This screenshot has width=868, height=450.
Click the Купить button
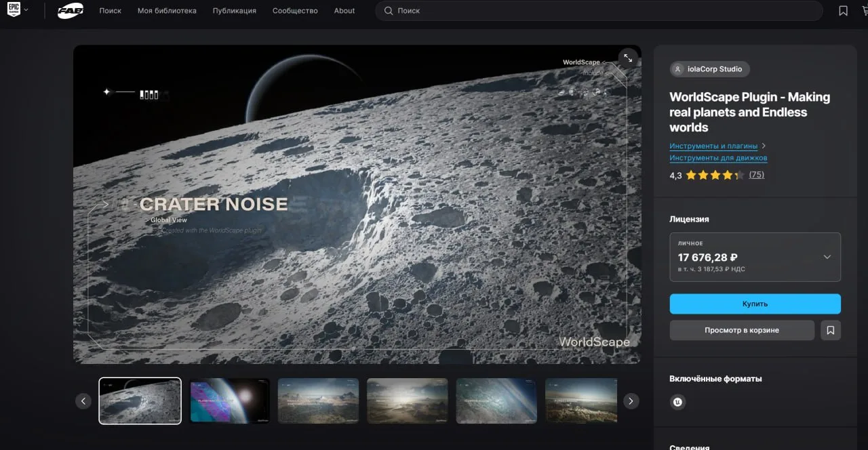[755, 304]
